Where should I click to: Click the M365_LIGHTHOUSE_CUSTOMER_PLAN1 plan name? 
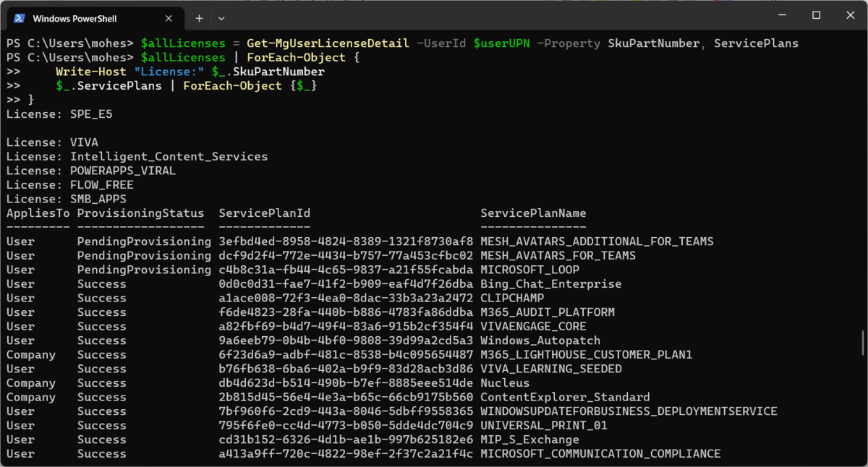click(586, 355)
